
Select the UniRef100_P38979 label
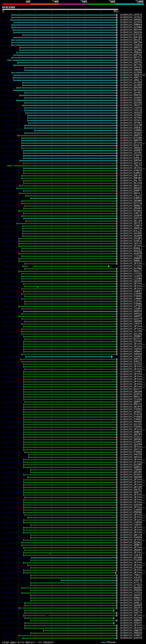click(x=131, y=156)
